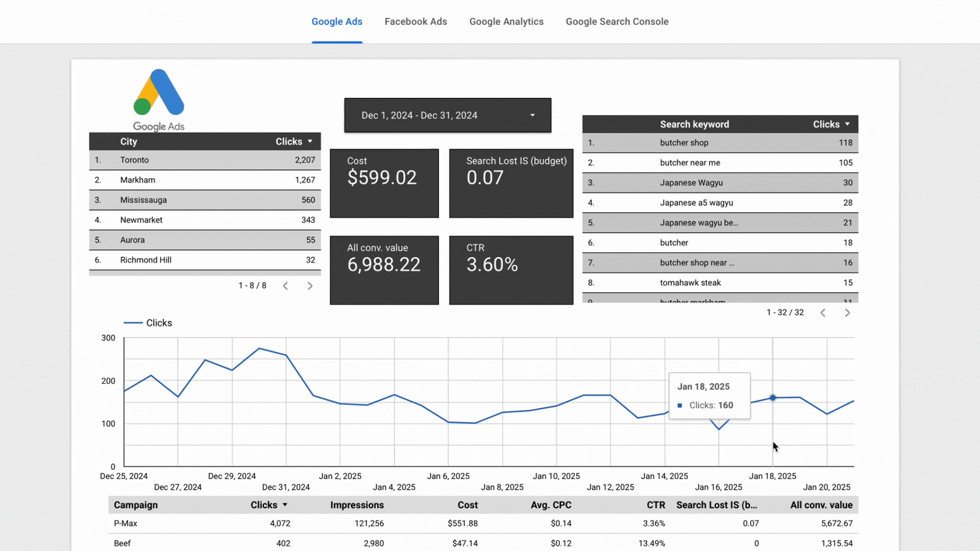Select the P-Max campaign row

(483, 523)
